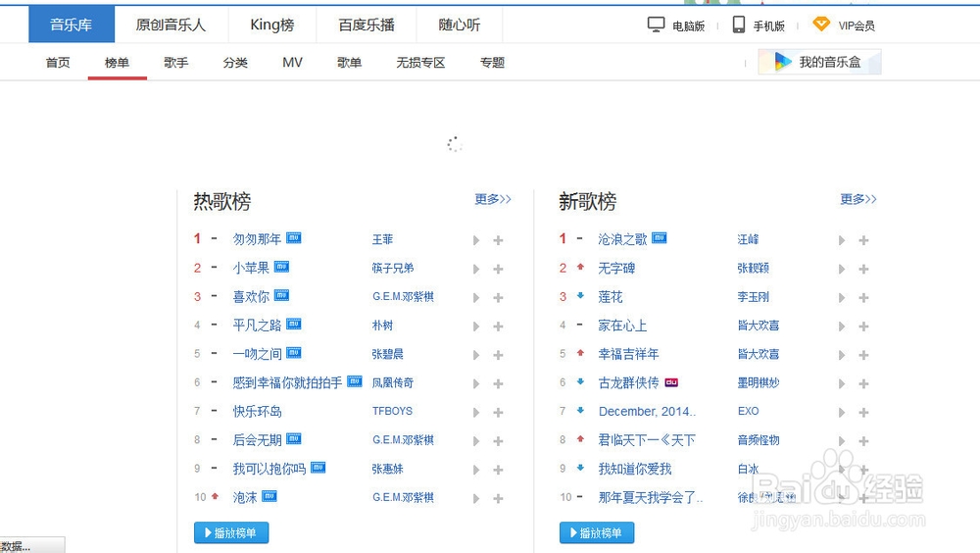Viewport: 980px width, 553px height.
Task: Open artist link 筷子兄弟
Action: click(393, 269)
